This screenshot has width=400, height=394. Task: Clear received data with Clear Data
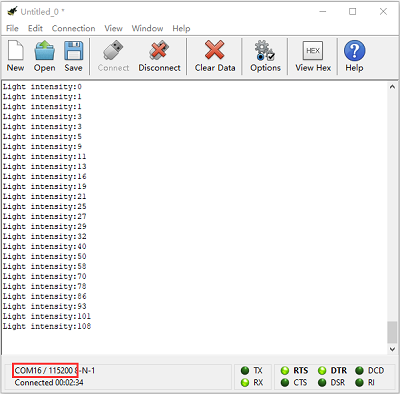click(214, 50)
